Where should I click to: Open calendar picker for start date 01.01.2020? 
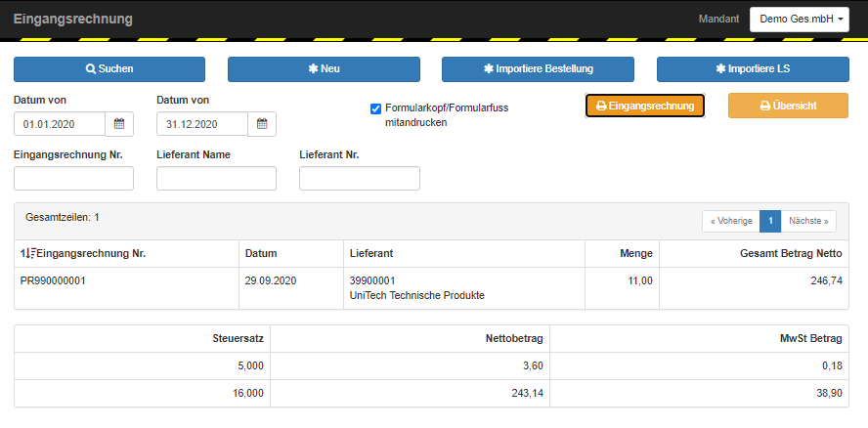click(119, 124)
